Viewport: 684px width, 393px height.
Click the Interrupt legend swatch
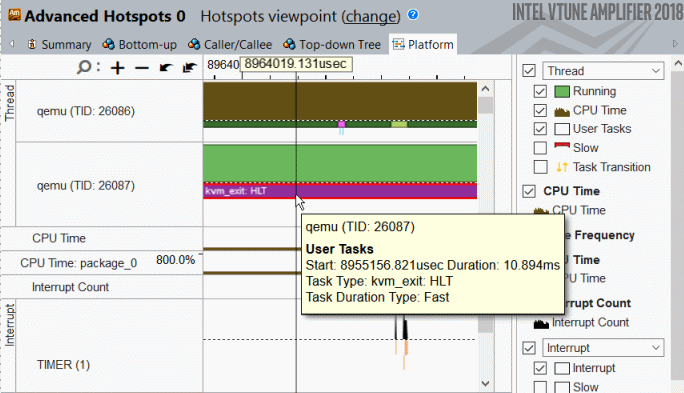(x=562, y=368)
